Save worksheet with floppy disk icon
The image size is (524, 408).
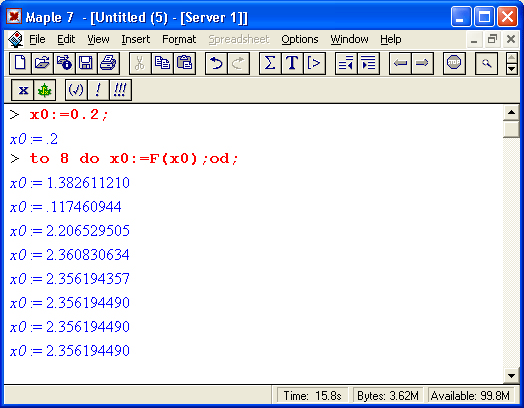[x=86, y=63]
